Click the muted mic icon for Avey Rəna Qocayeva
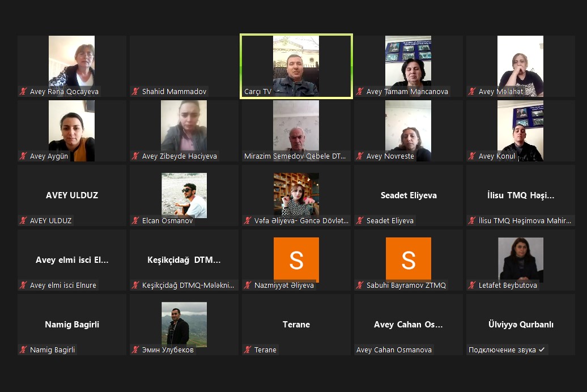Image resolution: width=587 pixels, height=392 pixels. (x=24, y=91)
